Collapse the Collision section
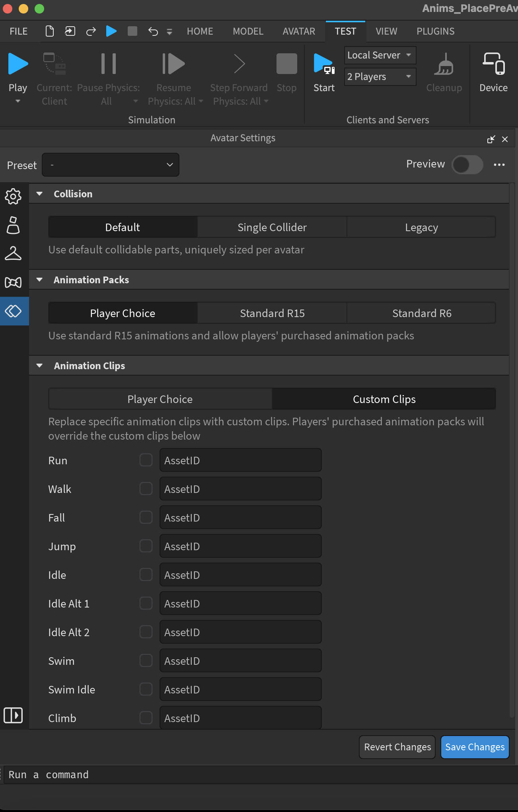518x812 pixels. pyautogui.click(x=39, y=194)
